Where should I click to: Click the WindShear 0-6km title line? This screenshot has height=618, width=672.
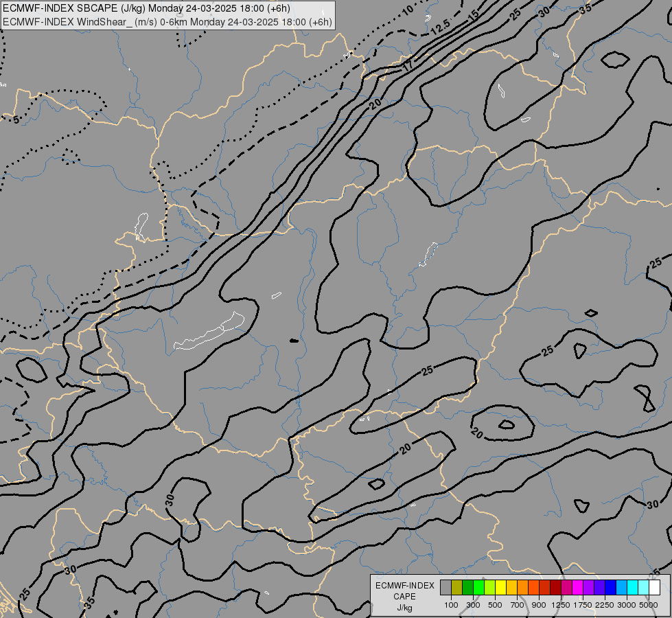[x=167, y=22]
